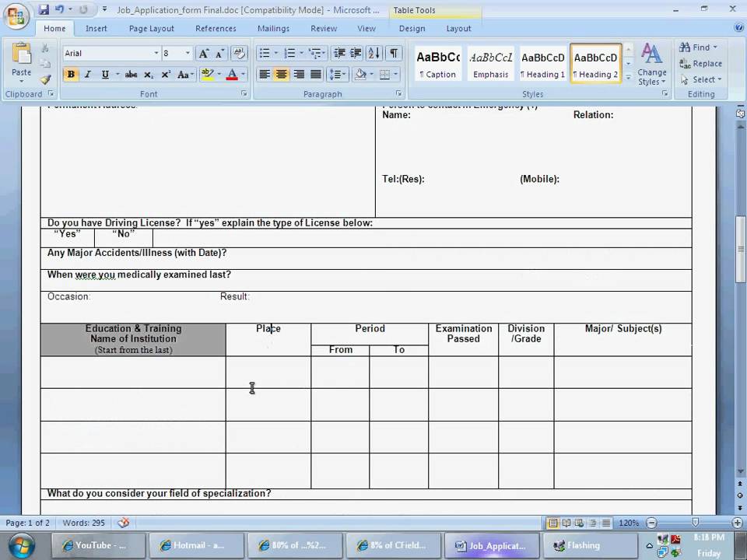This screenshot has width=747, height=560.
Task: Click the proofing errors status icon
Action: tap(124, 523)
